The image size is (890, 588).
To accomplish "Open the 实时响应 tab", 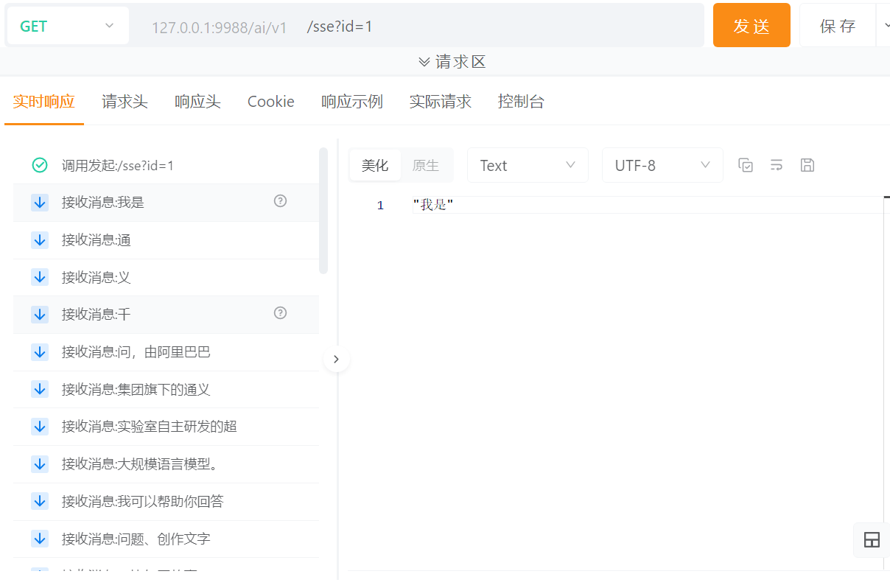I will tap(44, 102).
